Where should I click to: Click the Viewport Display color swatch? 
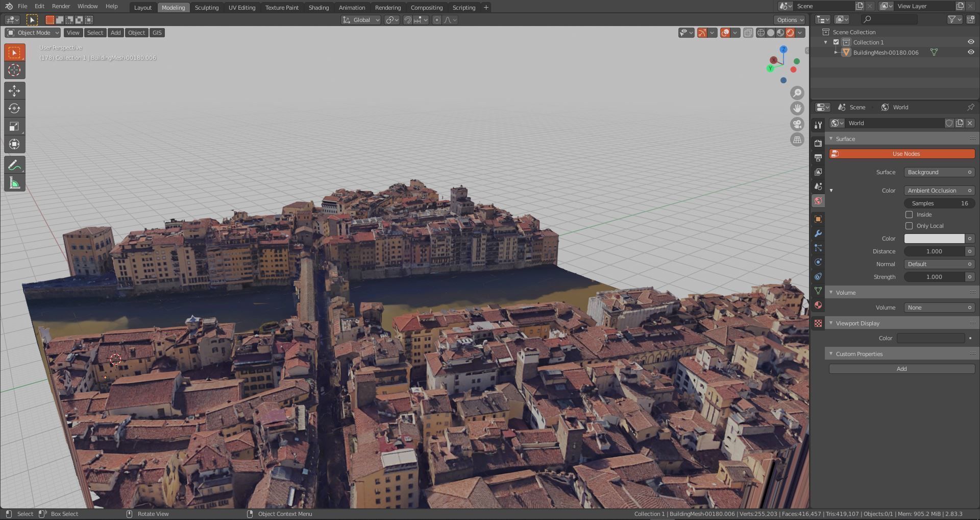931,338
